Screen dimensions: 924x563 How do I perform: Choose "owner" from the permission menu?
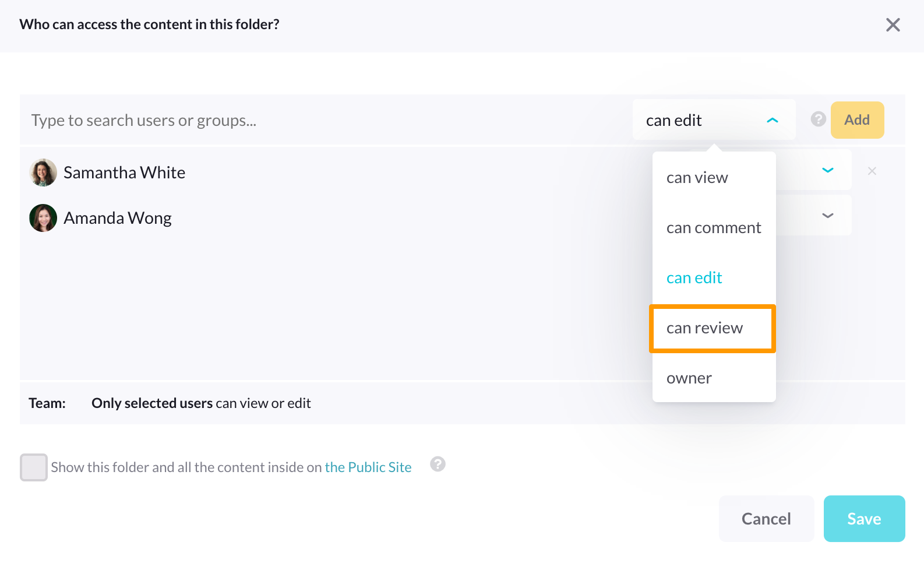tap(689, 378)
